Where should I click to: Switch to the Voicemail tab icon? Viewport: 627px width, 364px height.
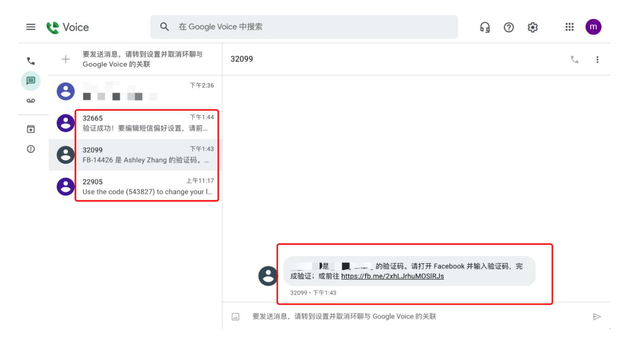pos(31,101)
